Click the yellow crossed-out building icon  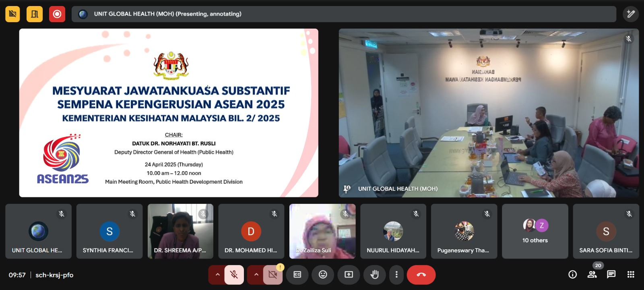point(12,14)
